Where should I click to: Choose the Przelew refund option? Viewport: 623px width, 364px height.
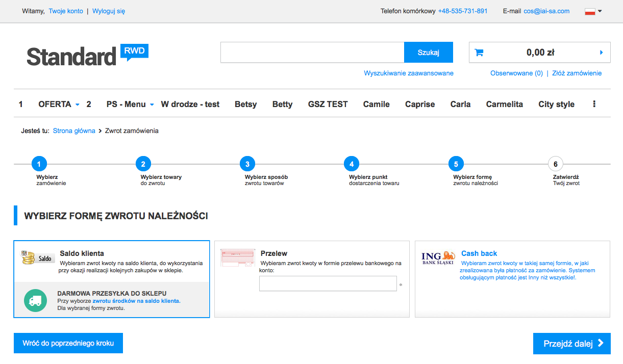(x=274, y=253)
